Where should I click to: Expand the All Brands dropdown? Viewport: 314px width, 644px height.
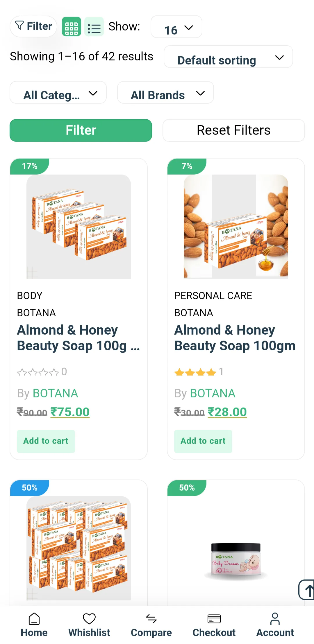point(165,93)
